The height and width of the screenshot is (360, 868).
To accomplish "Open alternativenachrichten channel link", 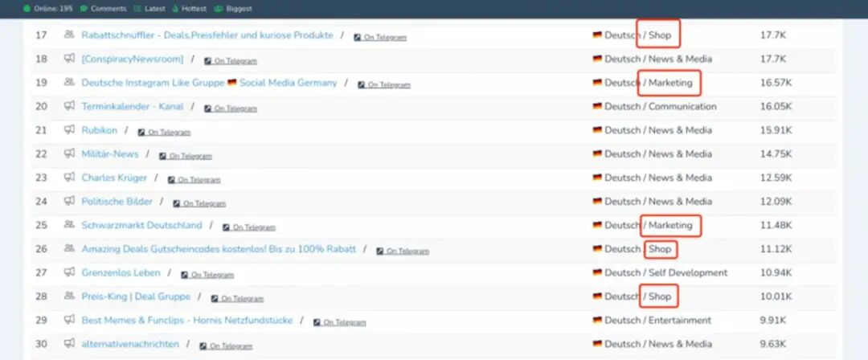I will (x=130, y=345).
